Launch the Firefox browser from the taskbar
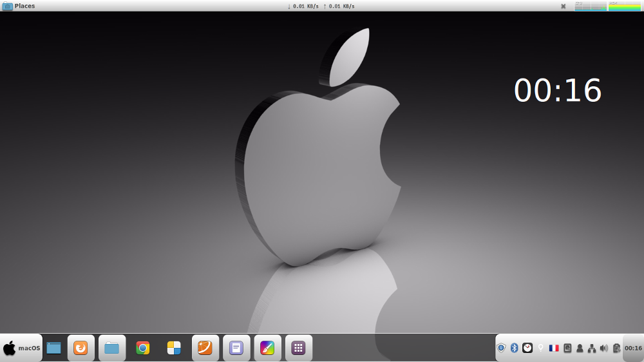Image resolution: width=644 pixels, height=362 pixels. tap(81, 348)
